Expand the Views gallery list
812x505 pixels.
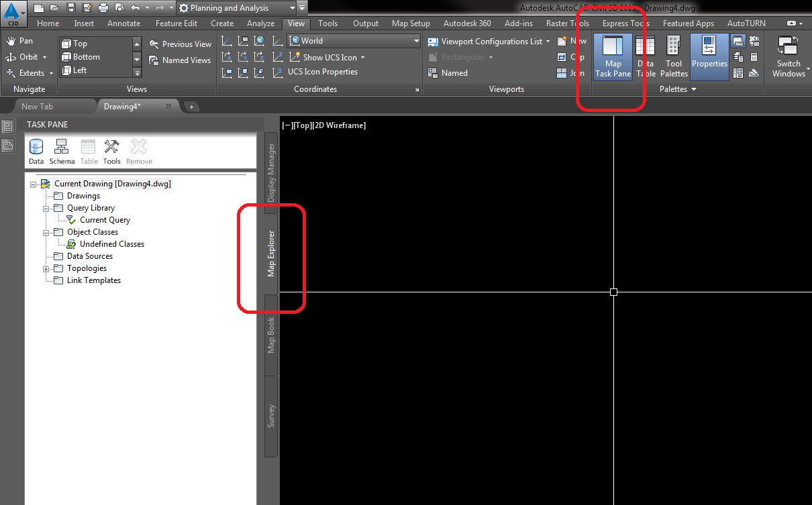pos(138,73)
